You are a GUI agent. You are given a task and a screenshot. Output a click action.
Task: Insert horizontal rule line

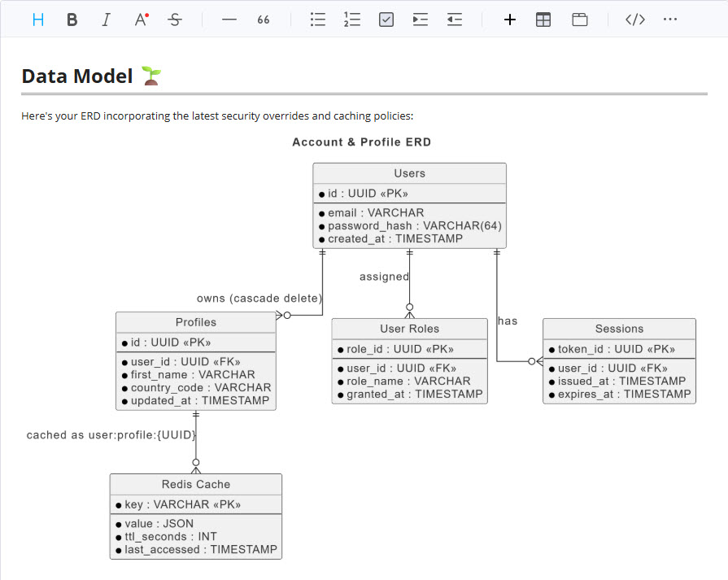click(x=229, y=20)
